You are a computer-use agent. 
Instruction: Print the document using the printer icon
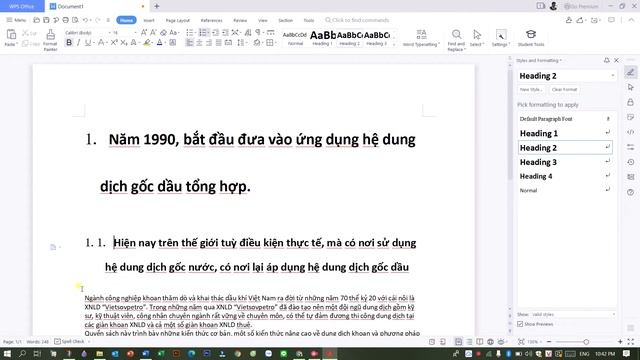(x=65, y=20)
